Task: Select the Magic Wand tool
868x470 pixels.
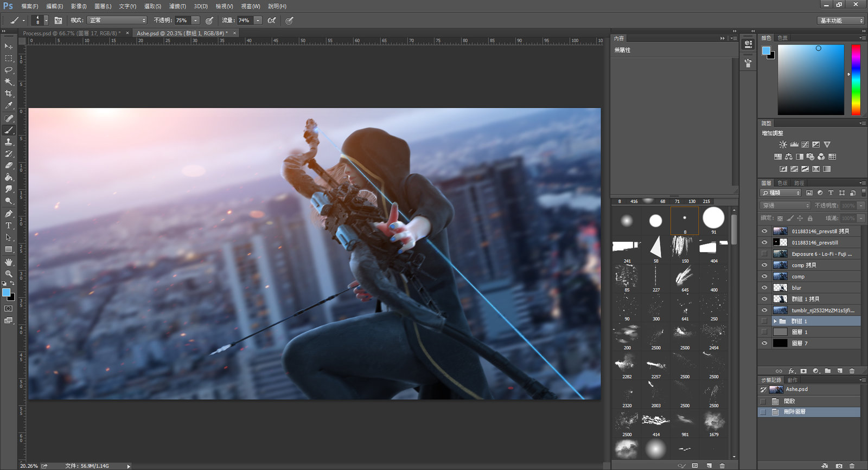Action: point(9,82)
